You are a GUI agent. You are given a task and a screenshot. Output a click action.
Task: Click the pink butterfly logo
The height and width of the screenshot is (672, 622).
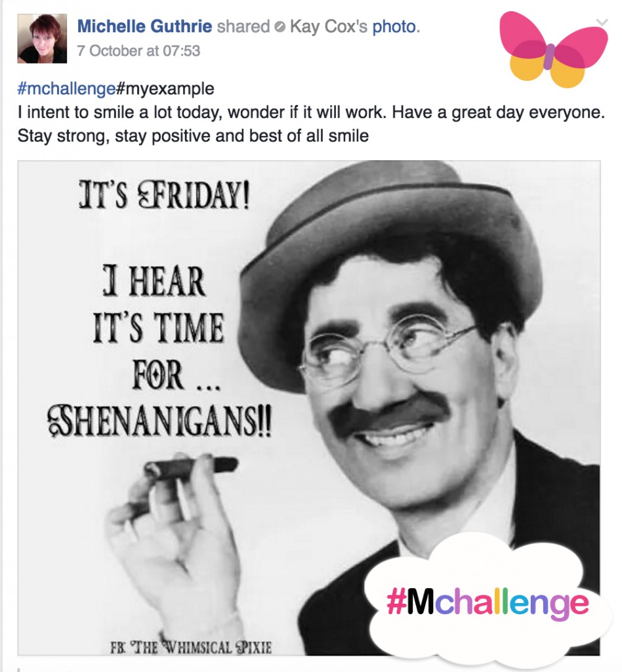point(554,49)
